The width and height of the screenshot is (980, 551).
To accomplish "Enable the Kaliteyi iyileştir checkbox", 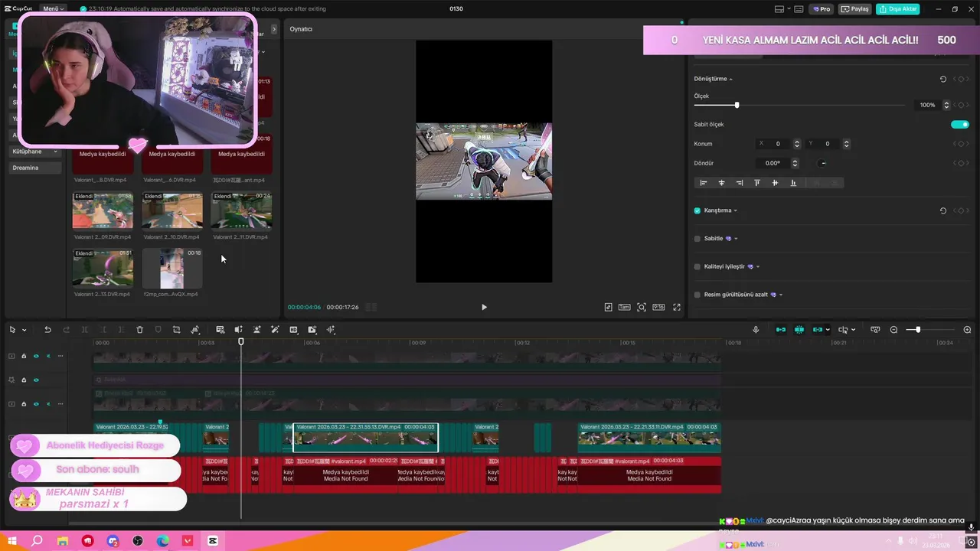I will click(697, 266).
